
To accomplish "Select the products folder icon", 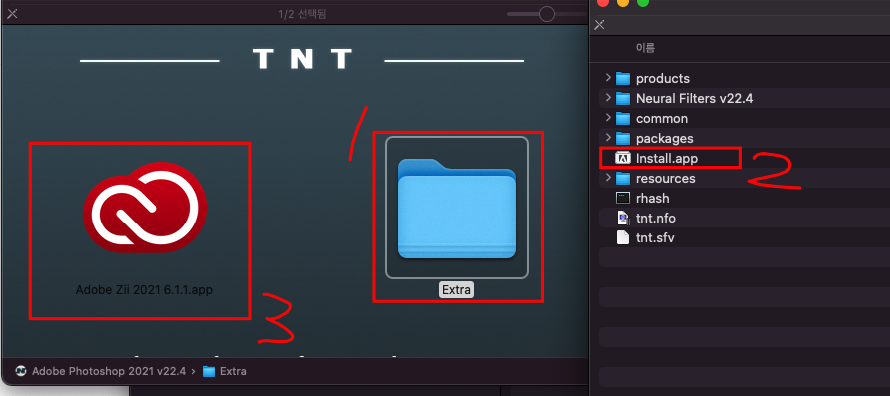I will (623, 78).
